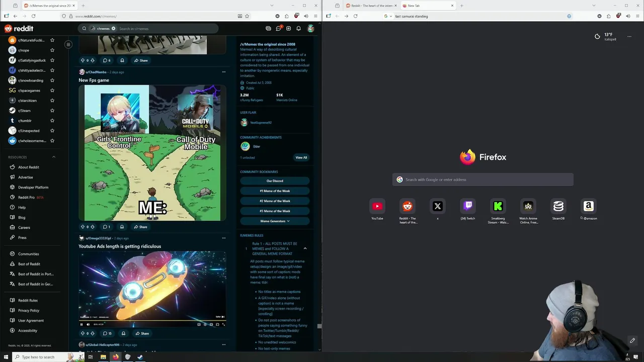Toggle the star beside r/starcitizen
This screenshot has width=644, height=362.
(x=52, y=101)
